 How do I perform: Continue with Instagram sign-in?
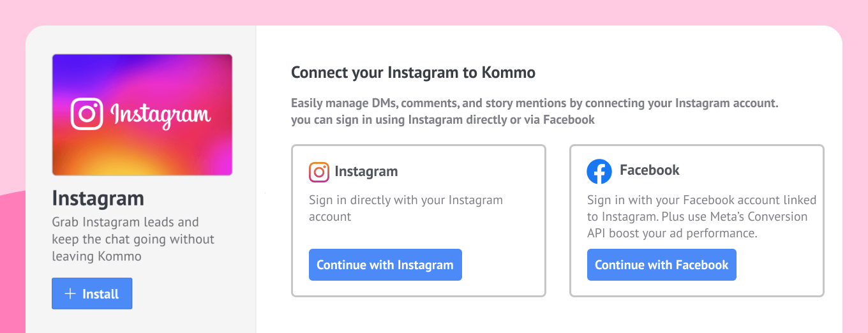tap(385, 265)
